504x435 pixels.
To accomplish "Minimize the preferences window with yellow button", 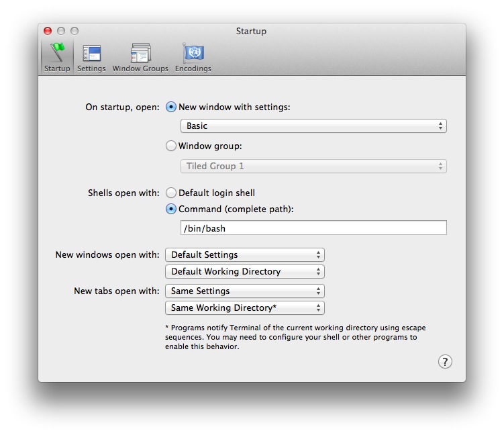I will click(x=61, y=31).
